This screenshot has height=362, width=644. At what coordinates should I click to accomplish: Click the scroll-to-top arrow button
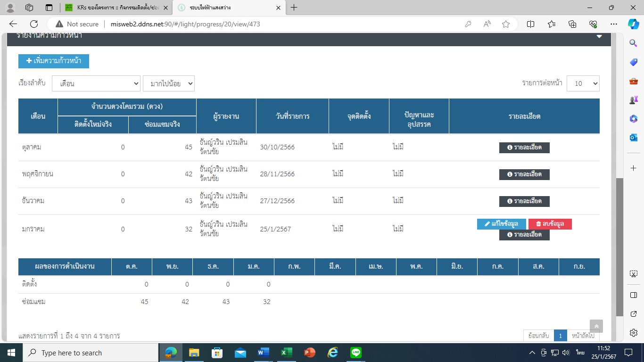pos(596,326)
